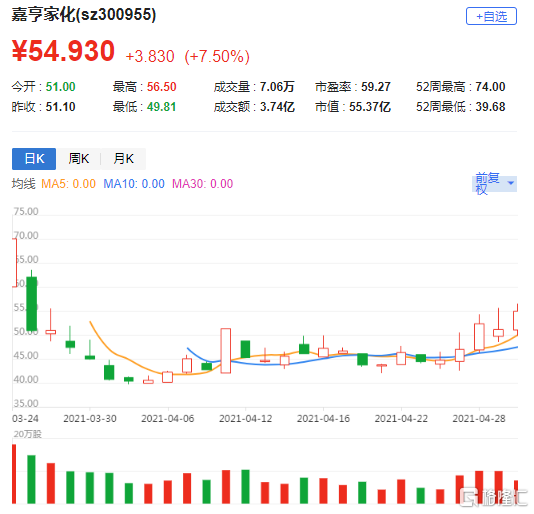534x514 pixels.
Task: Select the MA5 moving average label
Action: pos(68,184)
